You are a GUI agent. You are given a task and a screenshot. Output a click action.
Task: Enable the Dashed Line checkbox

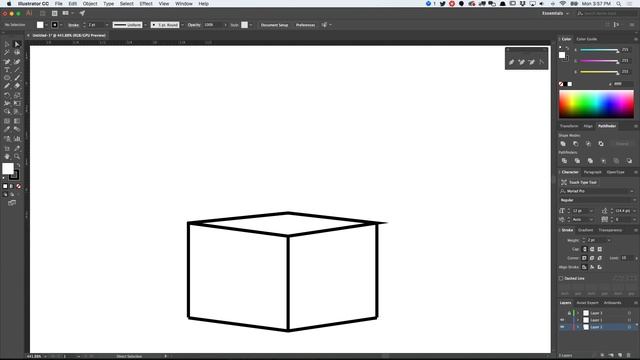tap(561, 278)
